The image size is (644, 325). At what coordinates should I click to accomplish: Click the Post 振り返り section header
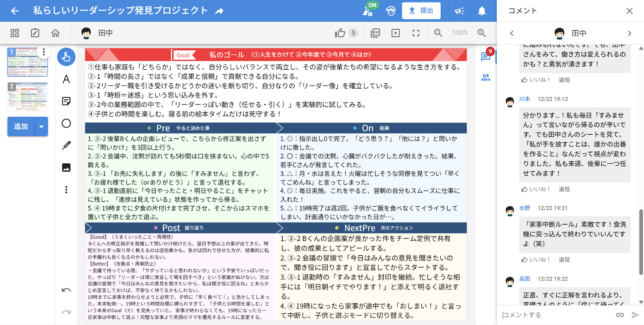(x=180, y=228)
